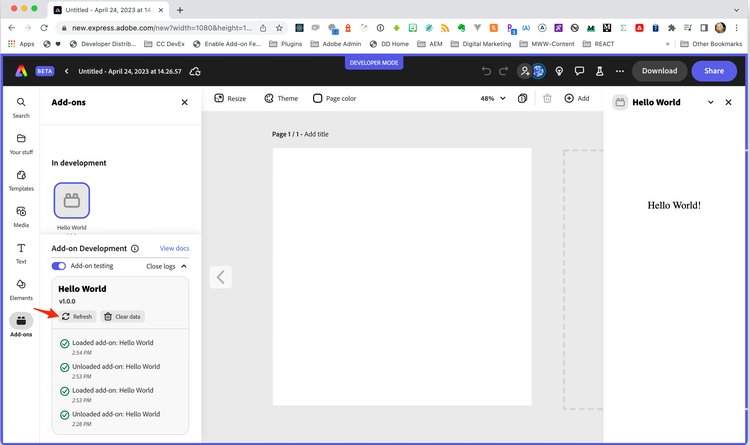Open the View docs link

coord(174,248)
